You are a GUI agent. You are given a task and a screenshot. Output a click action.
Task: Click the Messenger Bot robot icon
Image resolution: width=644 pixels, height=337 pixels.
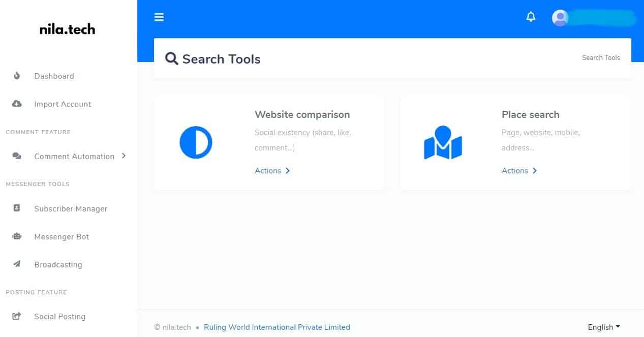tap(17, 236)
